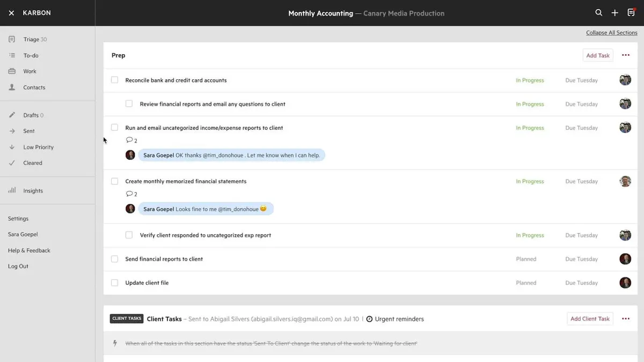Mark Update client file as complete
This screenshot has height=362, width=644.
(114, 283)
